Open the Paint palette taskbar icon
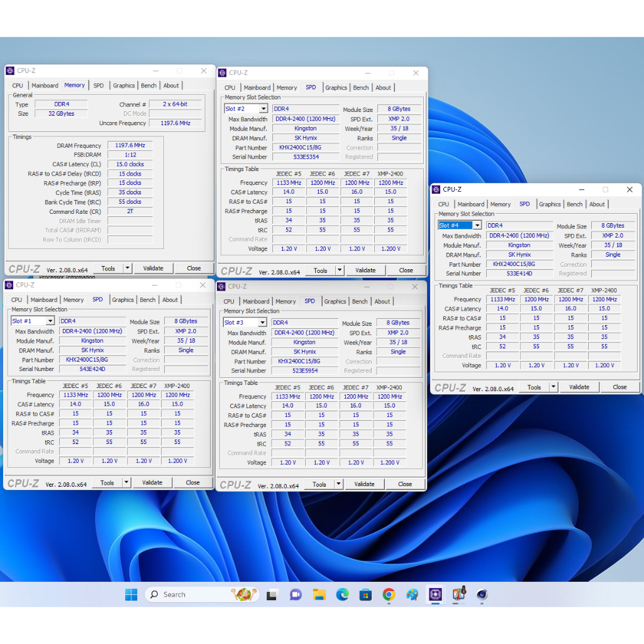 pyautogui.click(x=412, y=594)
